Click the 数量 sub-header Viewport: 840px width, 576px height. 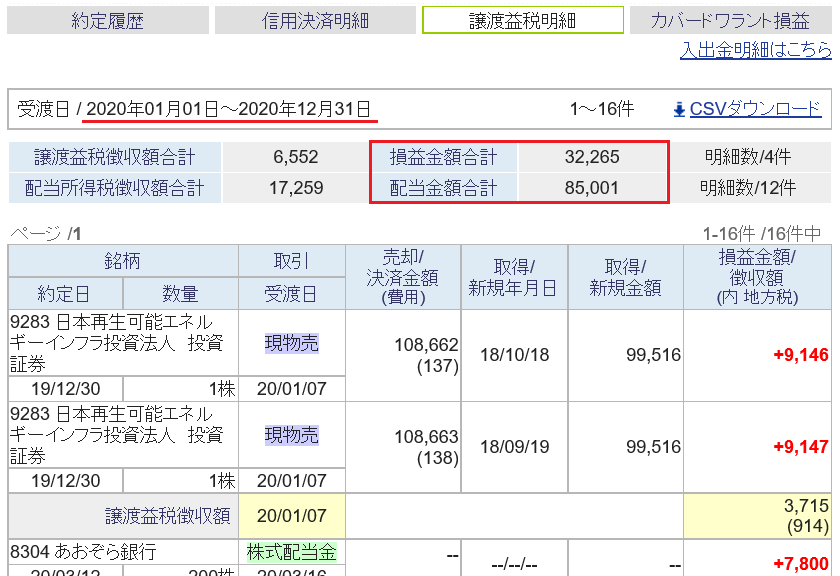[x=181, y=294]
